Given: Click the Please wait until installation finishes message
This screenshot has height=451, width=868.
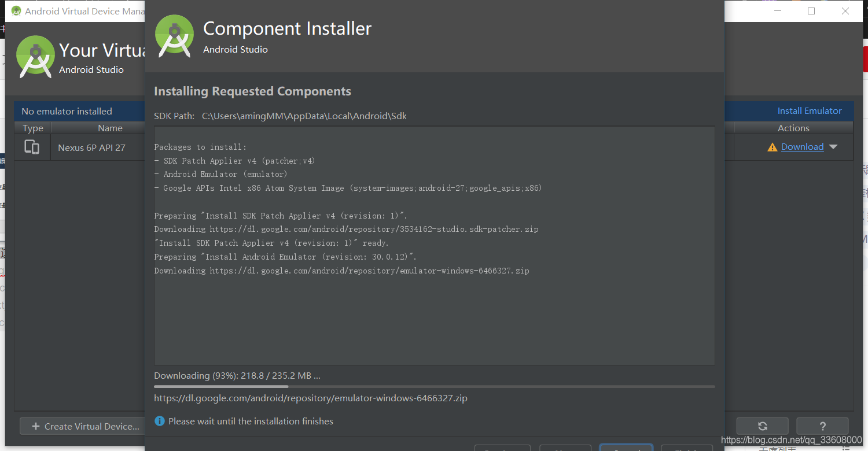Looking at the screenshot, I should (x=251, y=421).
